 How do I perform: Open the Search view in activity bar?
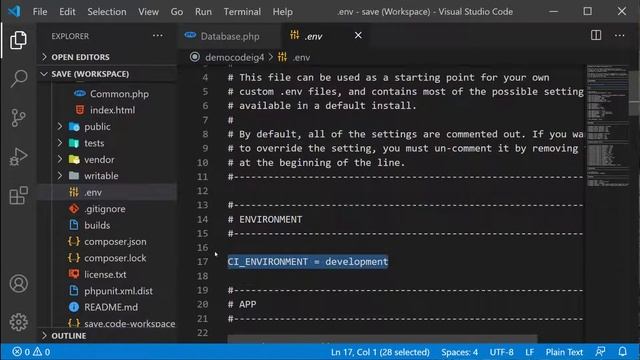(18, 78)
